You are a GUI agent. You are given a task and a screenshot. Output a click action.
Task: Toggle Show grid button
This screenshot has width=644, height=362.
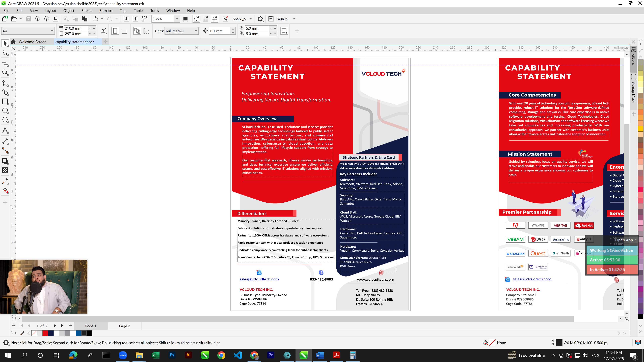point(205,19)
